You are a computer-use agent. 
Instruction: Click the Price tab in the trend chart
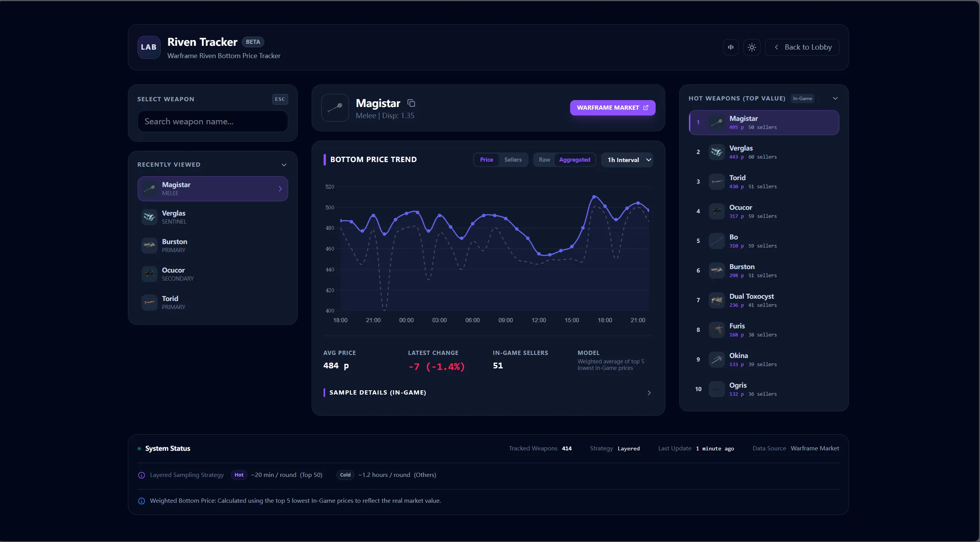[486, 160]
